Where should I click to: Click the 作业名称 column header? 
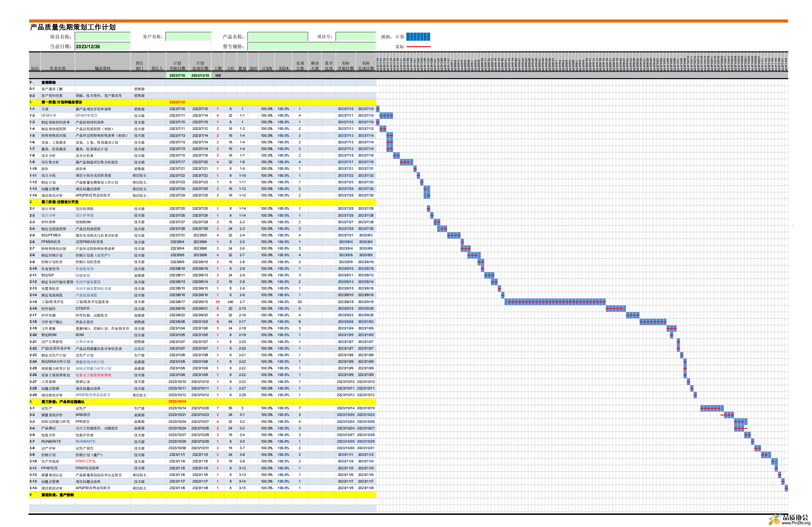pyautogui.click(x=58, y=68)
